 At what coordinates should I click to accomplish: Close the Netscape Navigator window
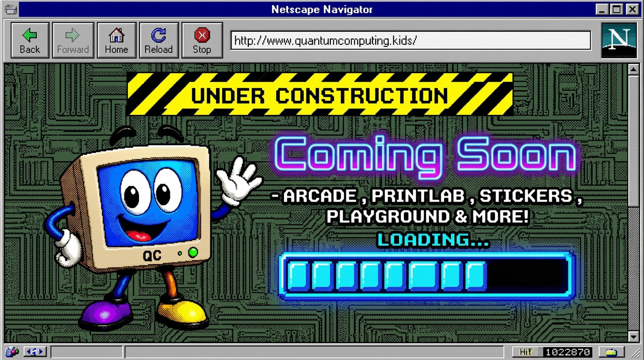click(x=631, y=9)
